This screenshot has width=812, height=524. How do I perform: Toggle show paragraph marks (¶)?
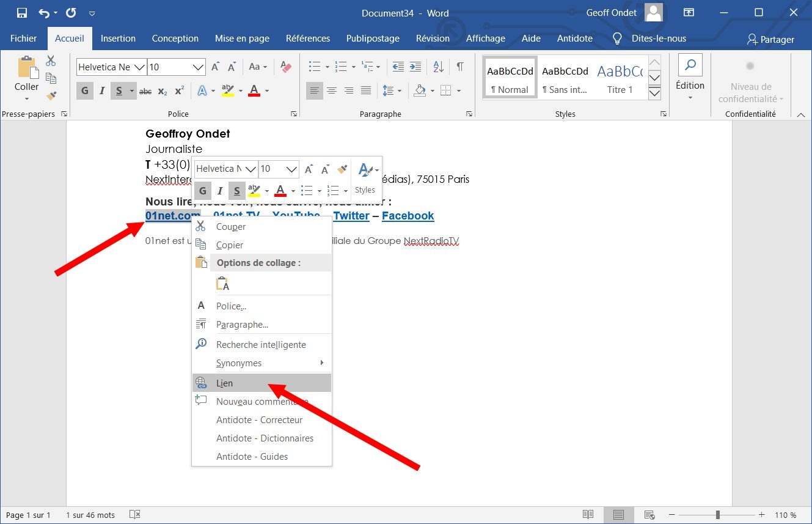tap(460, 67)
